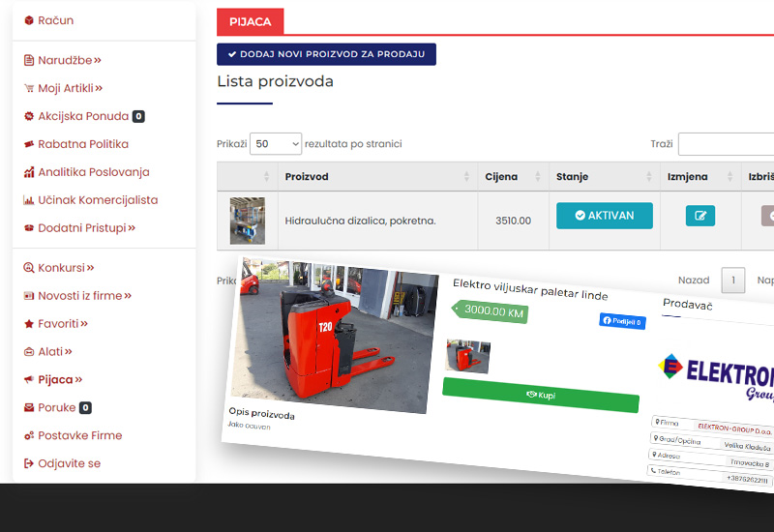Click the Facebook Podijeli share button
This screenshot has height=532, width=774.
(x=622, y=321)
